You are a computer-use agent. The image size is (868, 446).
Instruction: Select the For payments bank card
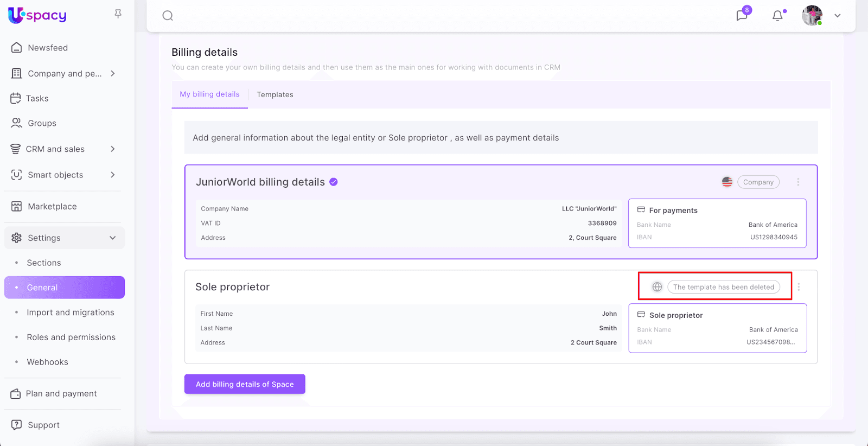click(x=717, y=223)
